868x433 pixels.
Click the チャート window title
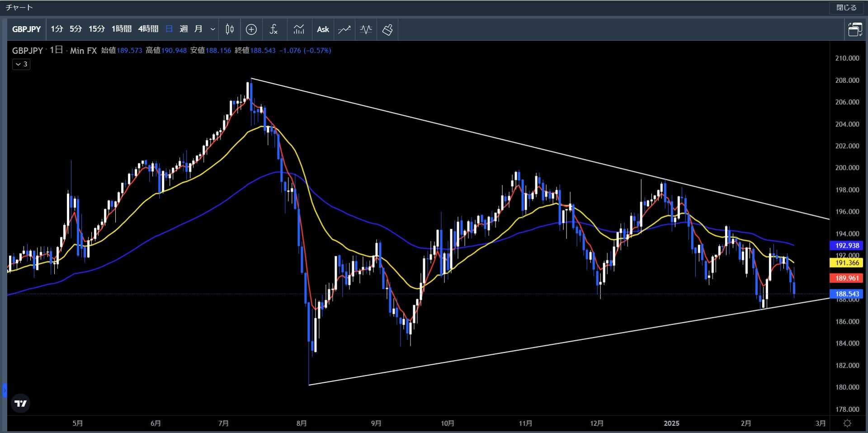pos(19,8)
